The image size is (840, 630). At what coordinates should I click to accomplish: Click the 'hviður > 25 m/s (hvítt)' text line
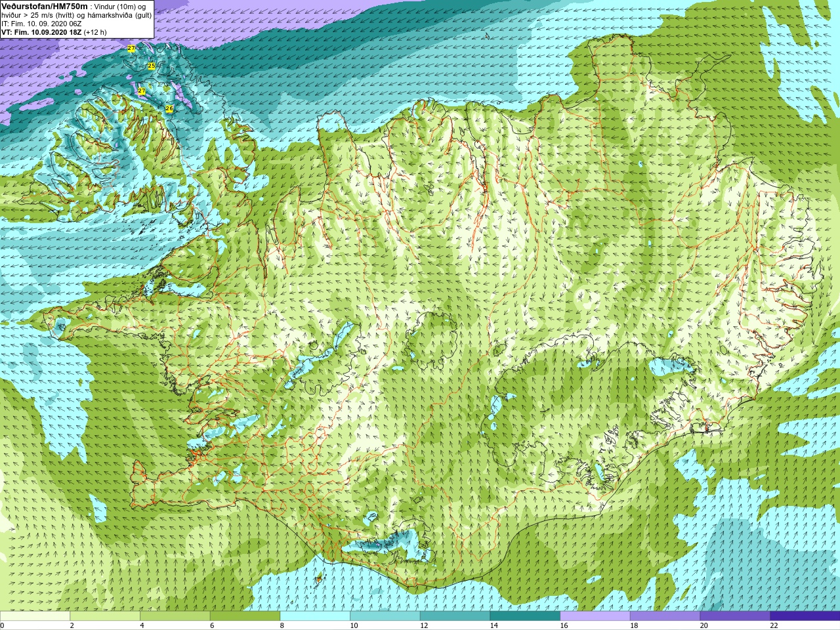(39, 15)
